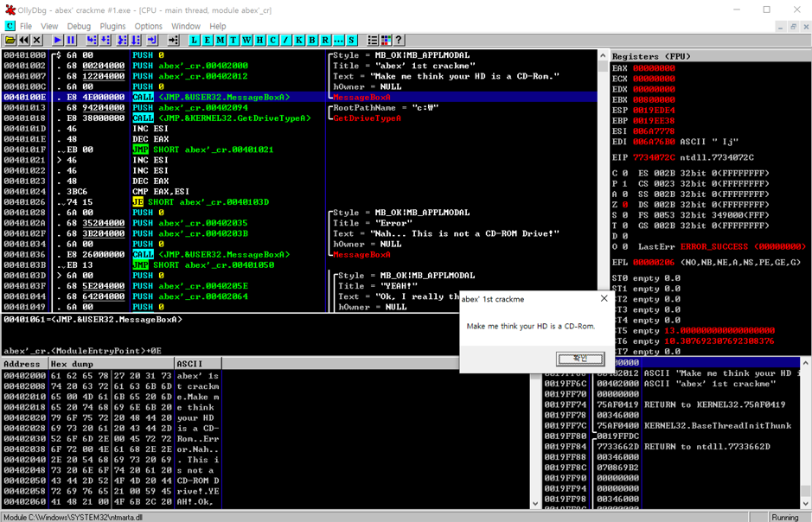Toggle the T flag value
Image resolution: width=812 pixels, height=522 pixels.
(x=625, y=226)
